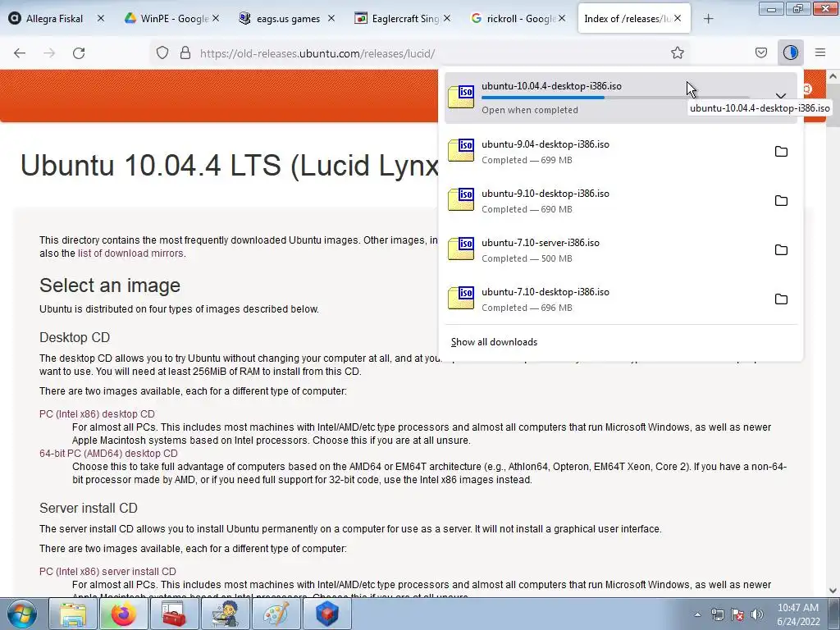Close the eags.us games tab
Image resolution: width=840 pixels, height=630 pixels.
pos(331,18)
